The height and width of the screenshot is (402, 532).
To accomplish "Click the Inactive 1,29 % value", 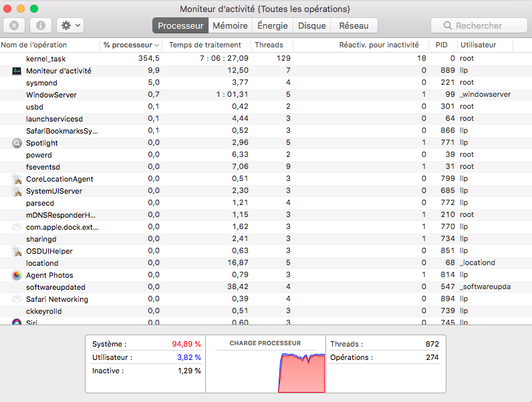I will 189,371.
